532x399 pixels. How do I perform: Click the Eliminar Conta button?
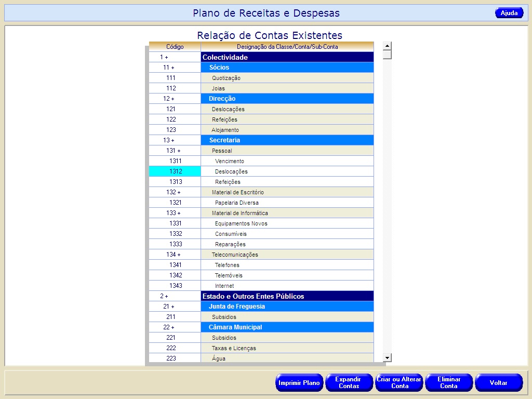tap(449, 383)
